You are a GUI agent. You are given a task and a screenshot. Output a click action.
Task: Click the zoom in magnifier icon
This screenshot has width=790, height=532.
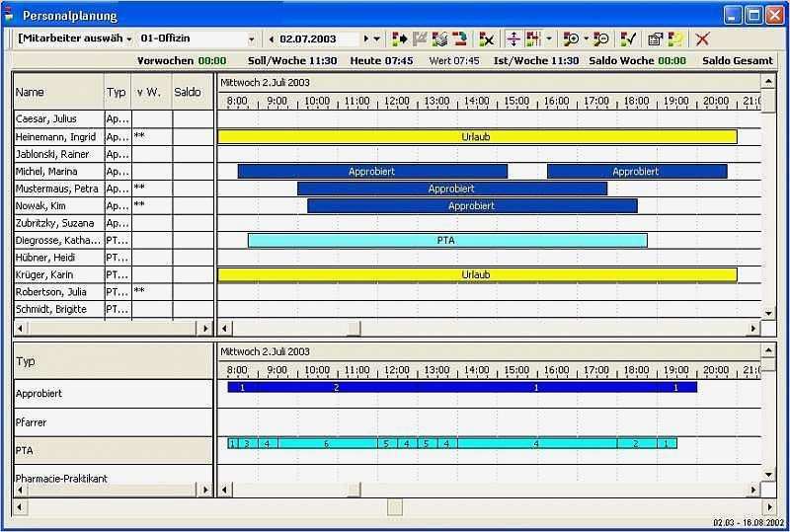coord(570,39)
